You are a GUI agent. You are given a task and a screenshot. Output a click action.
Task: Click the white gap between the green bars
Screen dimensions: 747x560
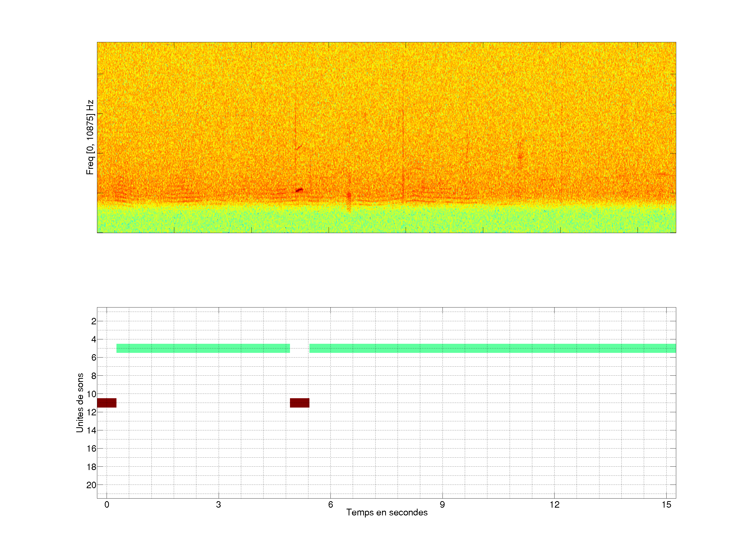(x=300, y=348)
